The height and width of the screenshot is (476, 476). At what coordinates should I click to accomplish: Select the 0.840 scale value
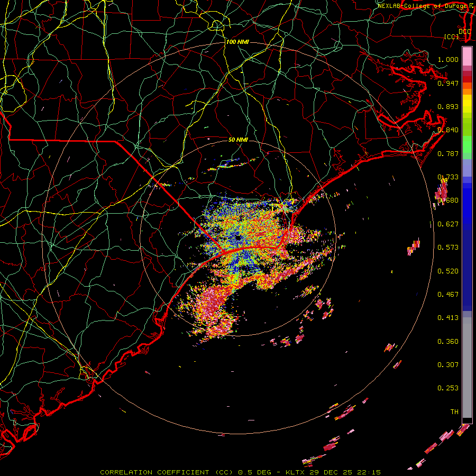click(x=448, y=130)
